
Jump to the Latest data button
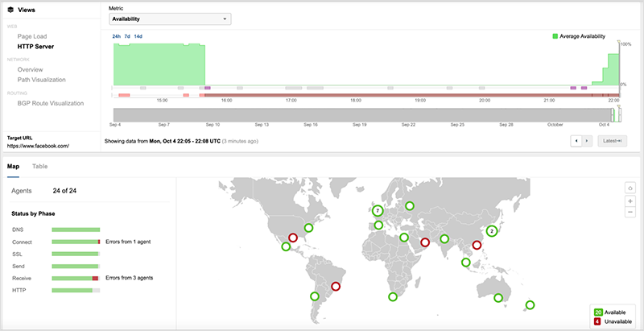click(x=612, y=141)
